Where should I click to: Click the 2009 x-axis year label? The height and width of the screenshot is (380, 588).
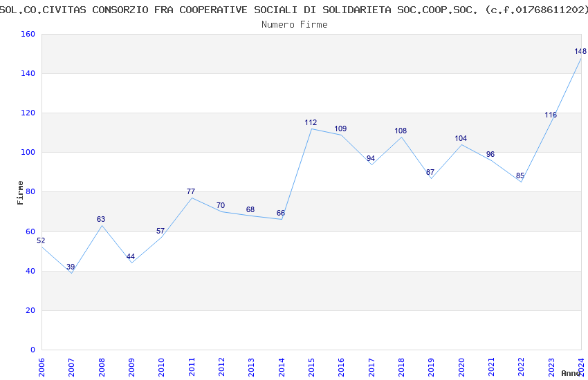(131, 368)
